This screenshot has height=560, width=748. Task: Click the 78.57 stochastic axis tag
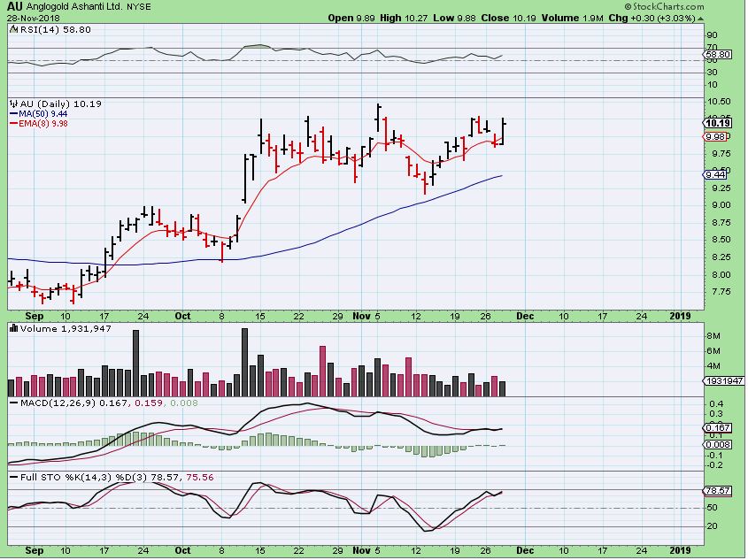(718, 490)
